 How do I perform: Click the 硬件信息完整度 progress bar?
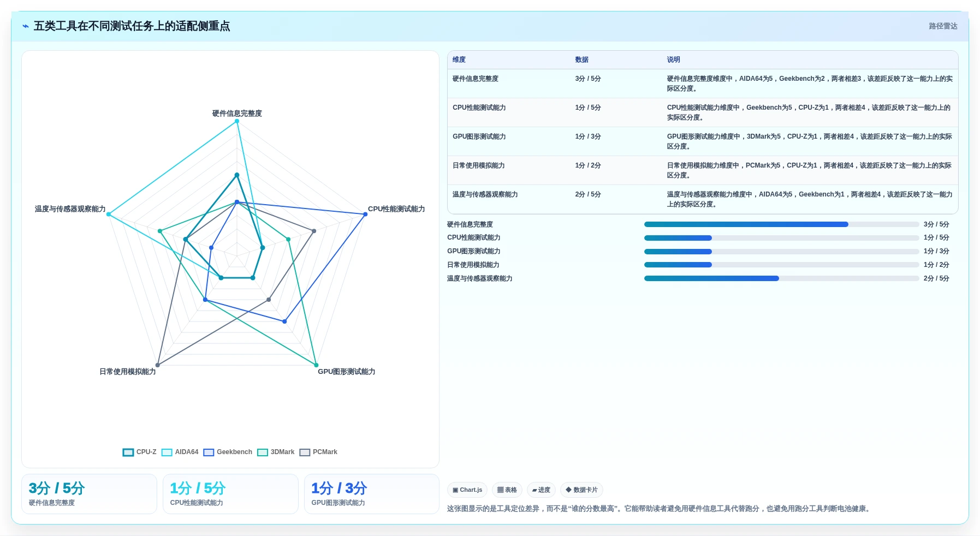point(781,224)
